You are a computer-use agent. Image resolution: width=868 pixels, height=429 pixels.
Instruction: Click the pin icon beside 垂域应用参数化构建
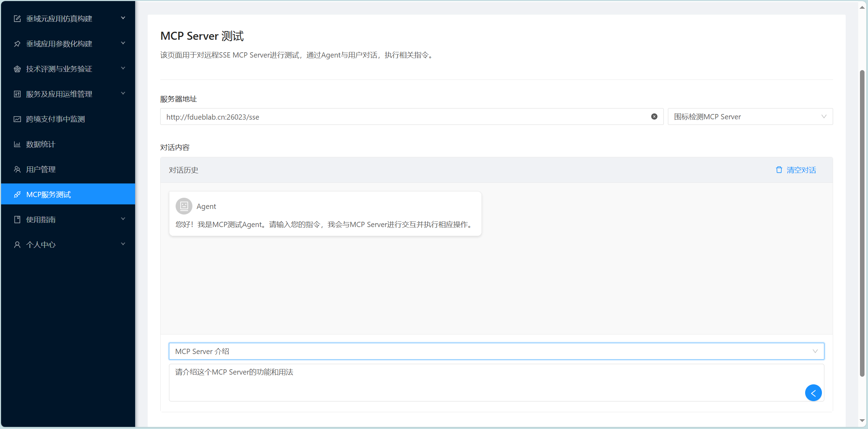point(17,44)
